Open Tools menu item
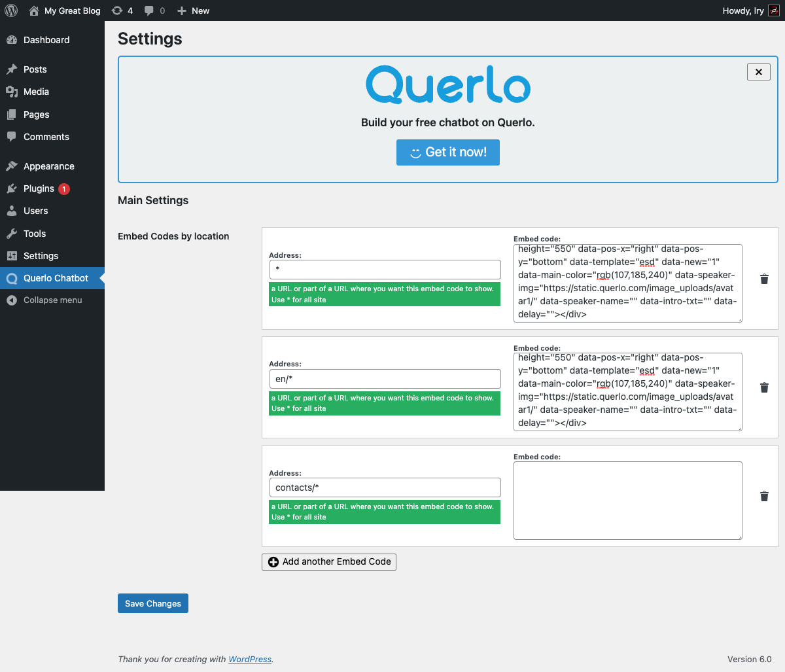The height and width of the screenshot is (672, 785). click(52, 234)
